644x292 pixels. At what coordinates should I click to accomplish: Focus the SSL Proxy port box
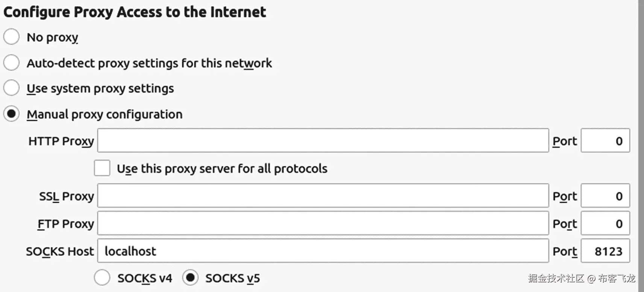point(605,196)
